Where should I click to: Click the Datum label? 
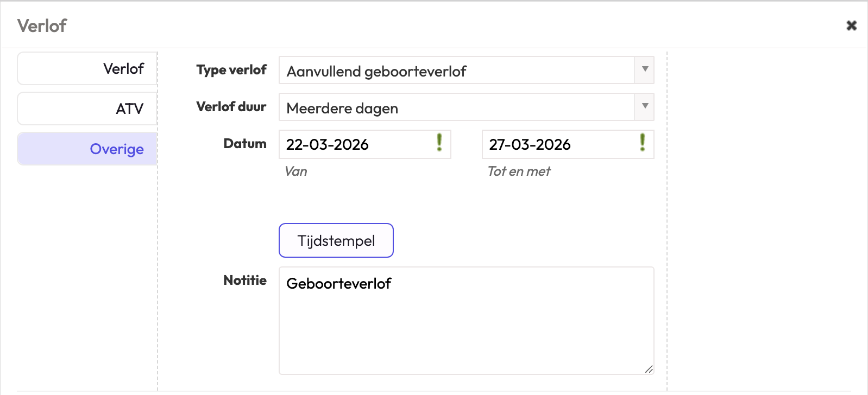point(245,144)
